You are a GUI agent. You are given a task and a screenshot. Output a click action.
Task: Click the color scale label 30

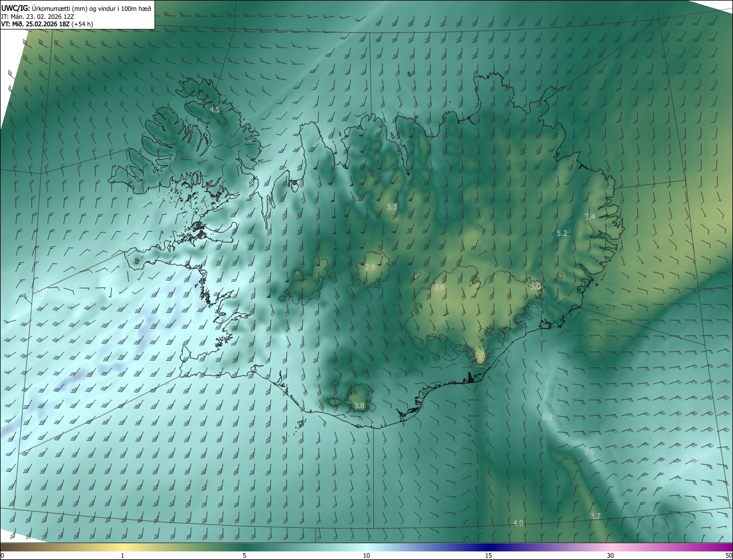(610, 555)
